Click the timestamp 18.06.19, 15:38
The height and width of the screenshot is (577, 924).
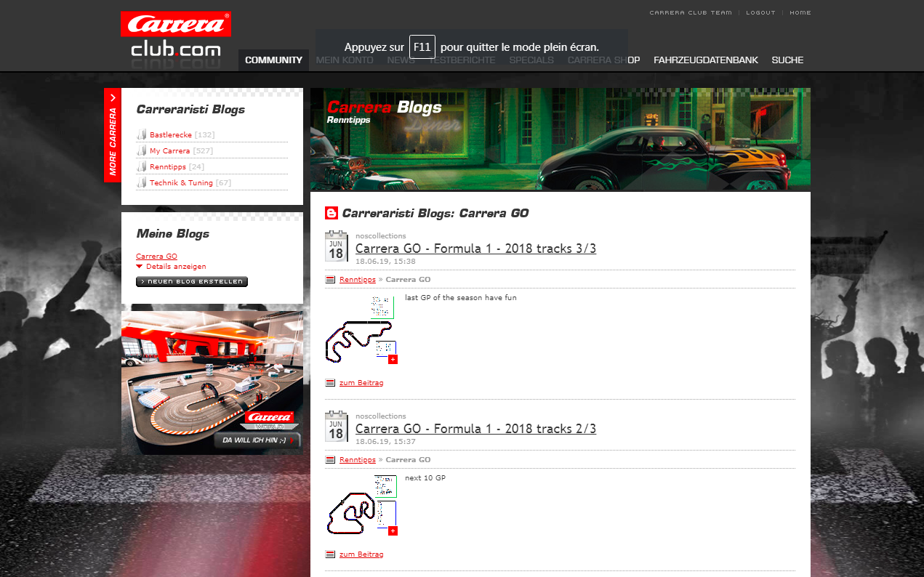click(x=385, y=261)
